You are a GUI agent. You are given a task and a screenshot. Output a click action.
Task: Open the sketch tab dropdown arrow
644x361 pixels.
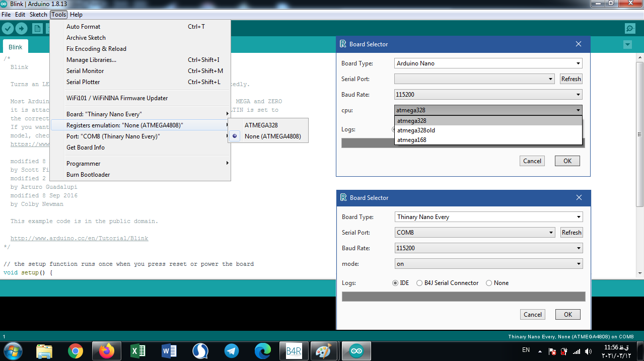627,45
